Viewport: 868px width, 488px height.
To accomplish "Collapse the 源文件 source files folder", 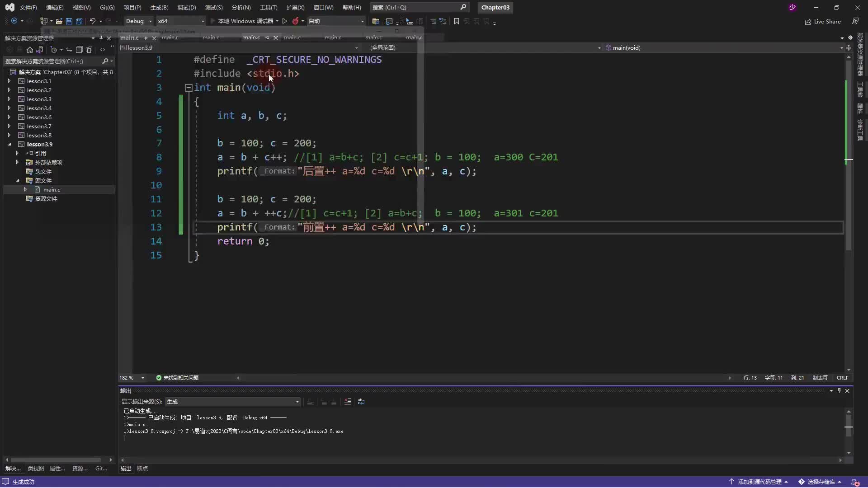I will coord(17,180).
